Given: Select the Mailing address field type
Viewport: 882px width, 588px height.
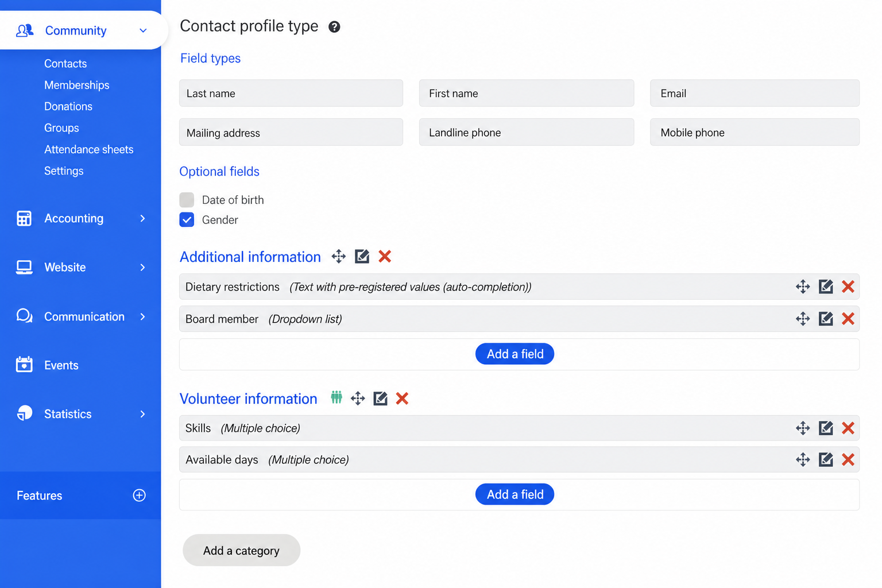Looking at the screenshot, I should (x=291, y=132).
